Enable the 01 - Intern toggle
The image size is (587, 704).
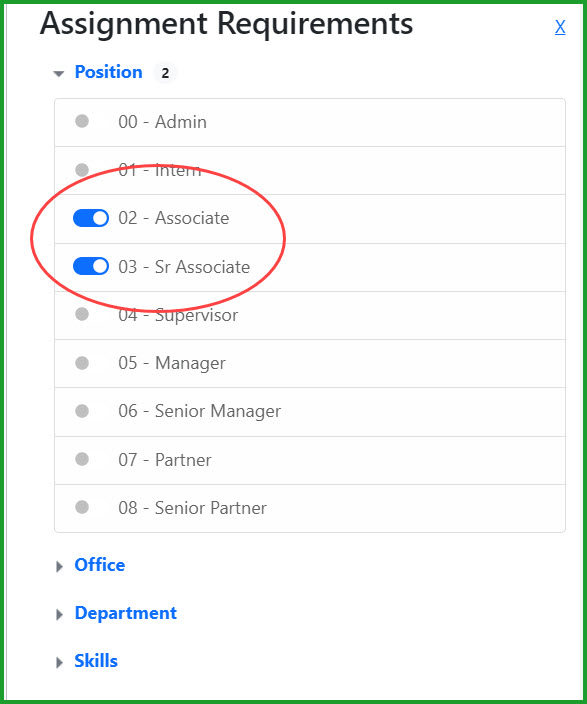pos(82,170)
